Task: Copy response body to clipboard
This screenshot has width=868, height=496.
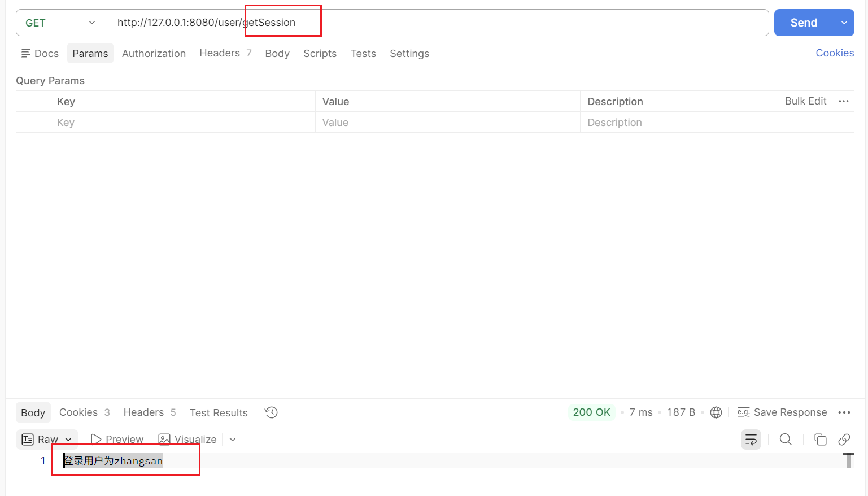Action: pyautogui.click(x=821, y=440)
